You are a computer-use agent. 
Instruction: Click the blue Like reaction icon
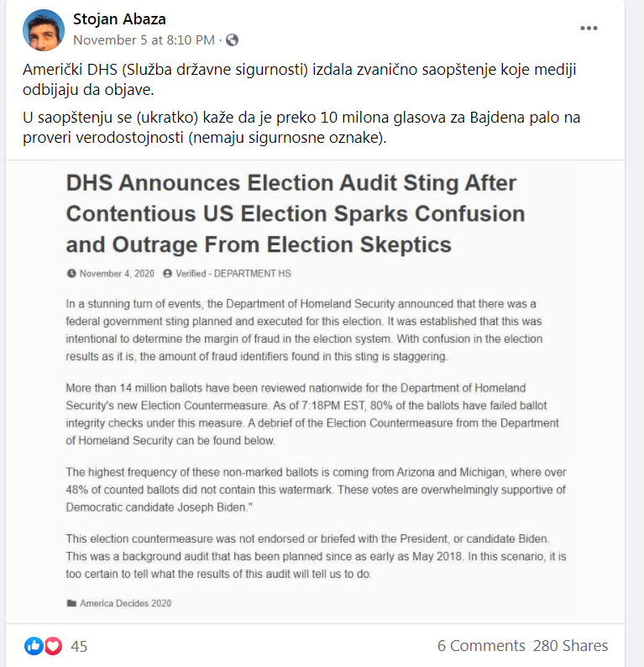pyautogui.click(x=34, y=646)
